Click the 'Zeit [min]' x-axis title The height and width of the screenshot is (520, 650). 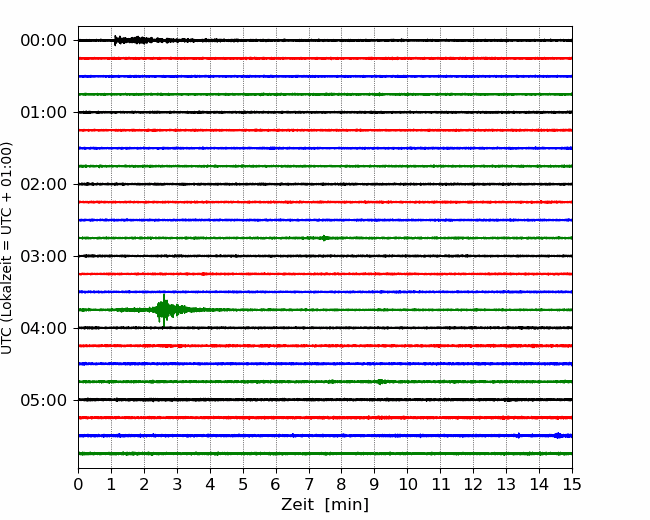coord(325,505)
